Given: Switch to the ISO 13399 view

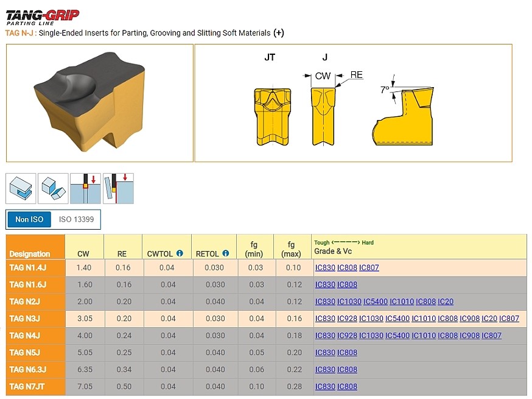Looking at the screenshot, I should (76, 219).
